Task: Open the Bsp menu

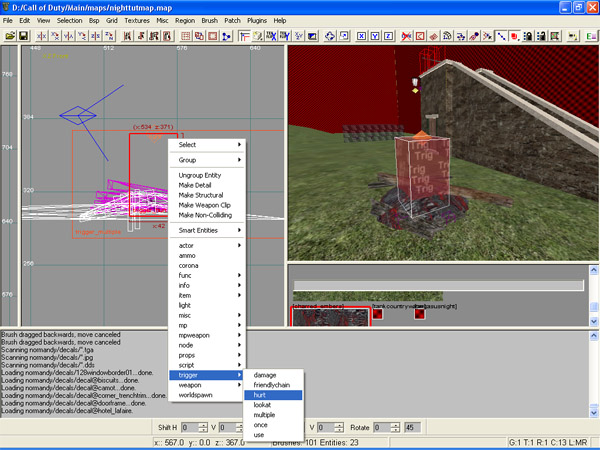Action: (x=94, y=21)
